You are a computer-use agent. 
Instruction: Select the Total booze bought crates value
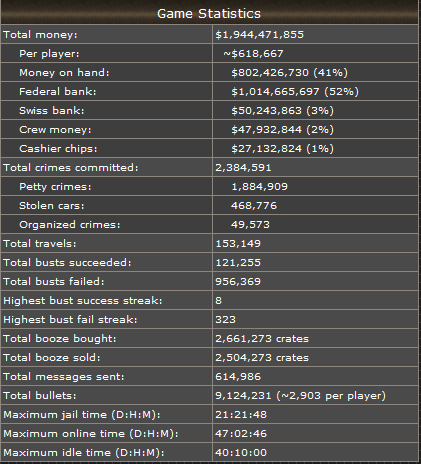262,339
